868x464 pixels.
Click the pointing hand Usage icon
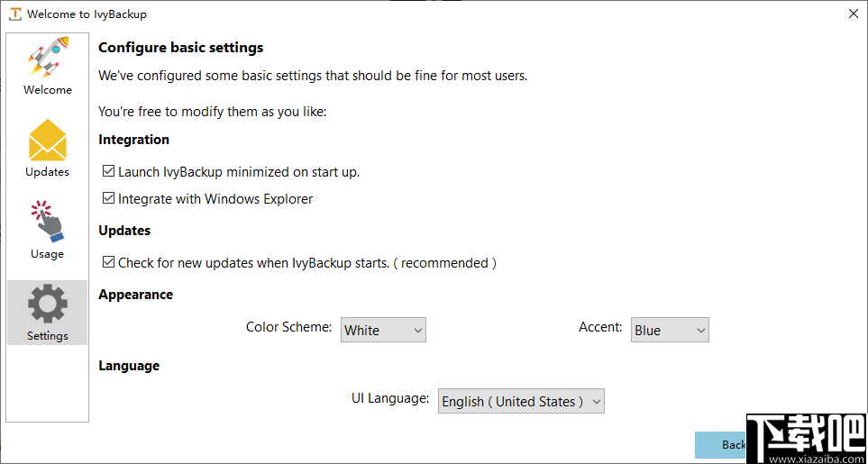point(47,222)
